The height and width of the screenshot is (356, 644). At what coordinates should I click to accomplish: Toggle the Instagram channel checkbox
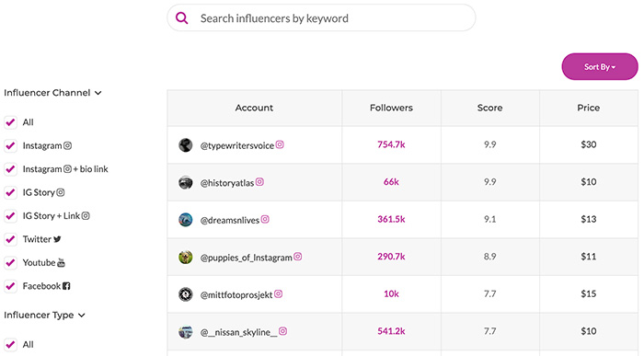click(11, 145)
